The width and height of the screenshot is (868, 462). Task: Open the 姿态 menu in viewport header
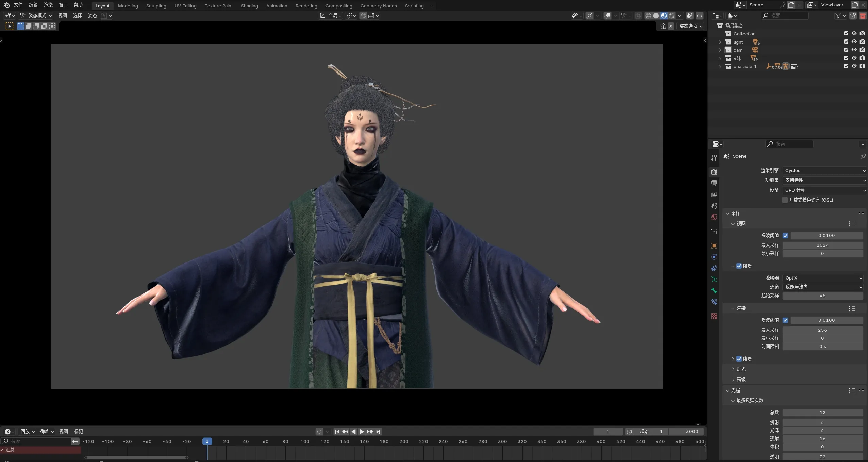click(92, 16)
